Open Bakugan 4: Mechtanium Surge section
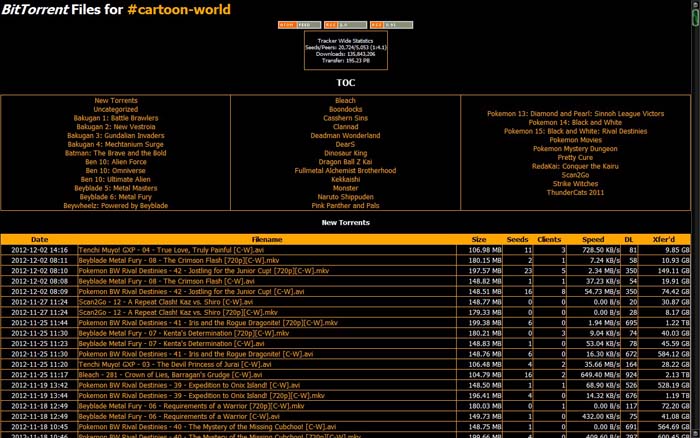Viewport: 700px width, 438px height. pyautogui.click(x=116, y=144)
